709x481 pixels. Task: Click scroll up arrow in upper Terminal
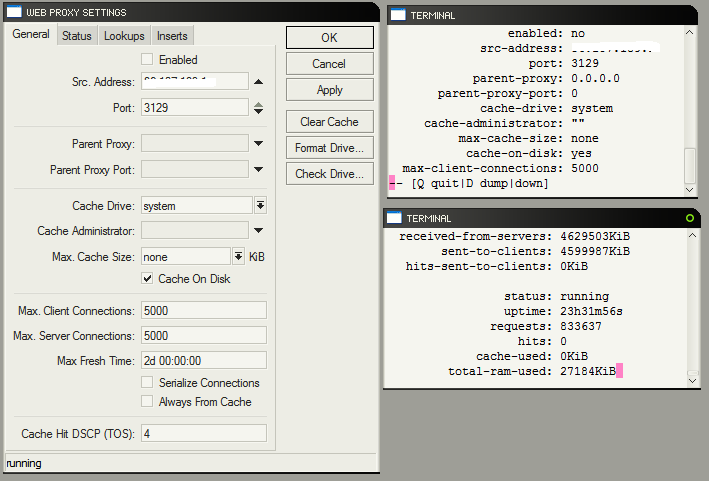[690, 32]
